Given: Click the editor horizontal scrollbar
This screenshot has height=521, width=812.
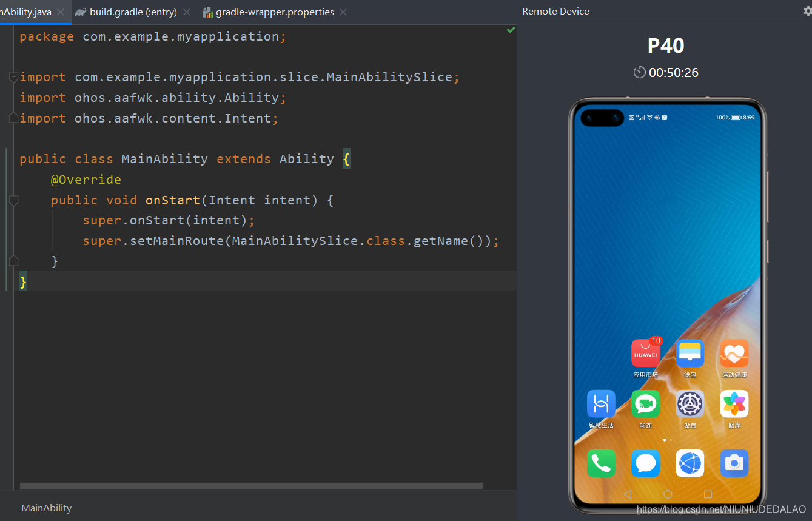Looking at the screenshot, I should click(x=251, y=486).
